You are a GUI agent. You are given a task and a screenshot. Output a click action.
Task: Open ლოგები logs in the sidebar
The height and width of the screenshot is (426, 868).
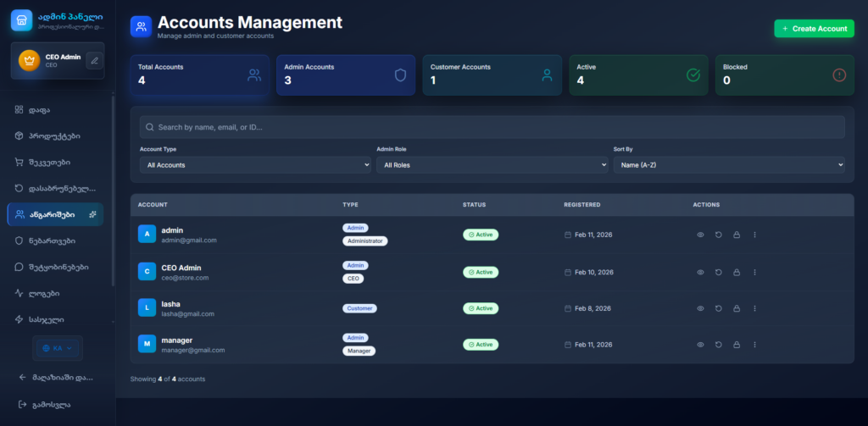(x=55, y=293)
